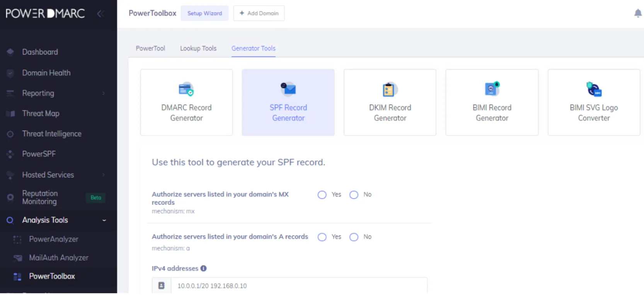This screenshot has height=295, width=644.
Task: Select No for authorizing A record servers
Action: pos(354,237)
